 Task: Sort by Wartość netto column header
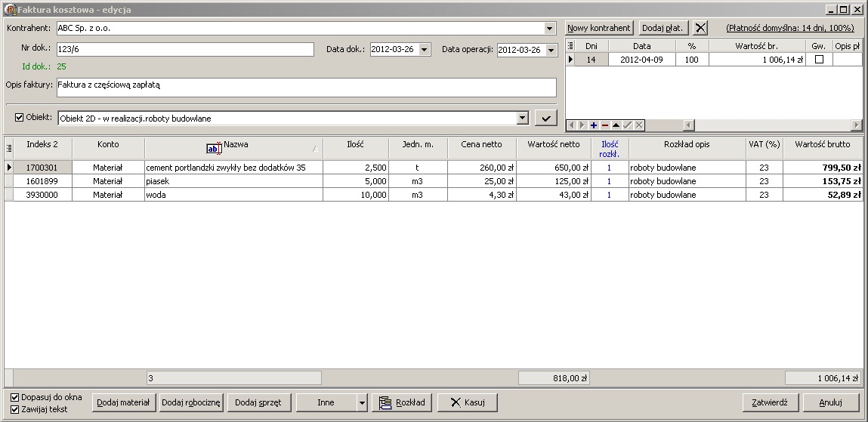point(554,148)
